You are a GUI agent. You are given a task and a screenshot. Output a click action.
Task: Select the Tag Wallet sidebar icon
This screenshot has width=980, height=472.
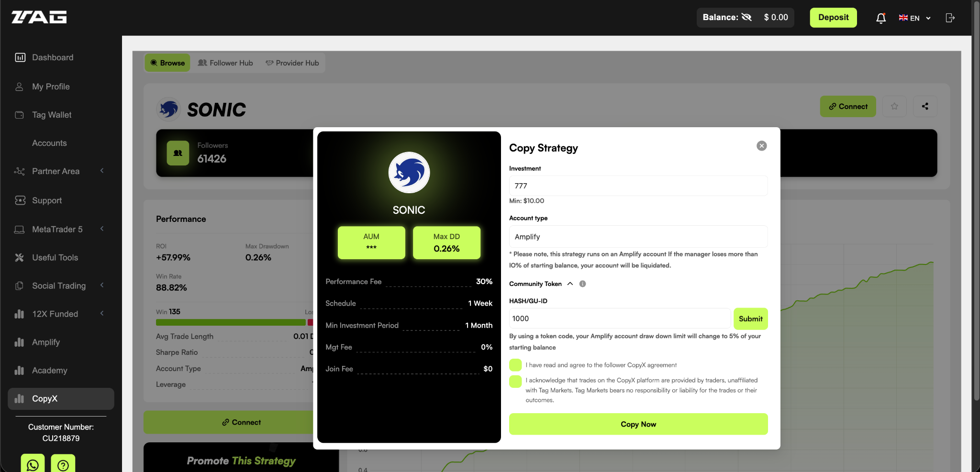click(19, 115)
